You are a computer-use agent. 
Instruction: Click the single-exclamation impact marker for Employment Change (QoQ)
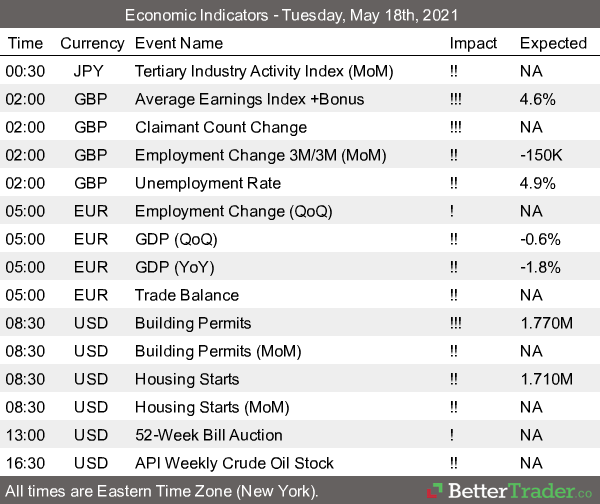(453, 211)
